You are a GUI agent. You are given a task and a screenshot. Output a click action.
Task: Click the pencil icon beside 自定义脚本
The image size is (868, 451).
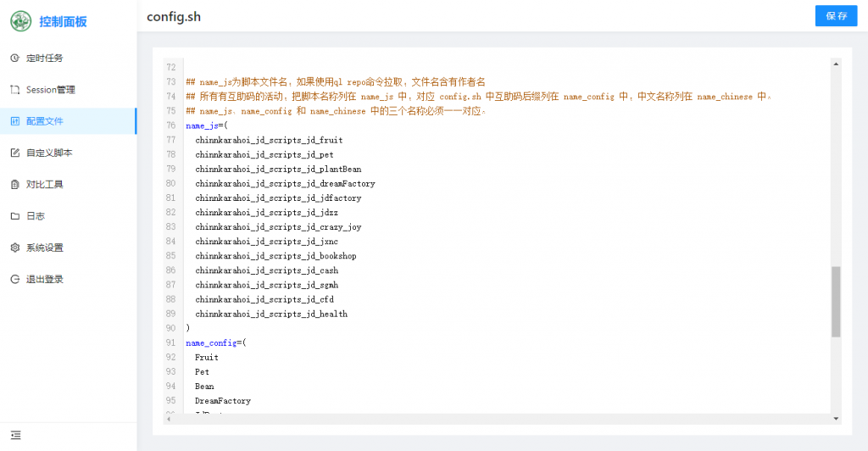point(14,153)
